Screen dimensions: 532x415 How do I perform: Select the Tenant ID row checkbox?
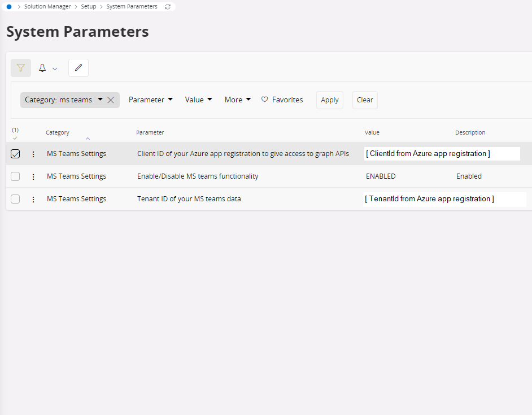click(x=15, y=199)
